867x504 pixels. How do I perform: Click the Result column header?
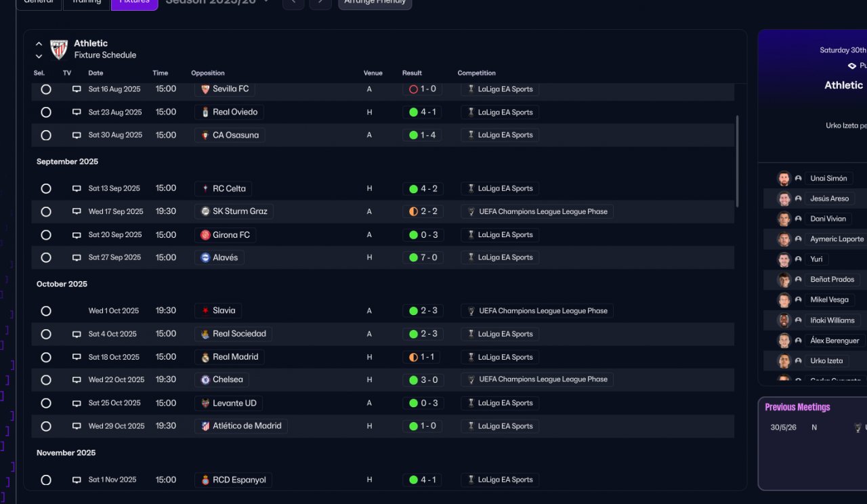point(412,73)
